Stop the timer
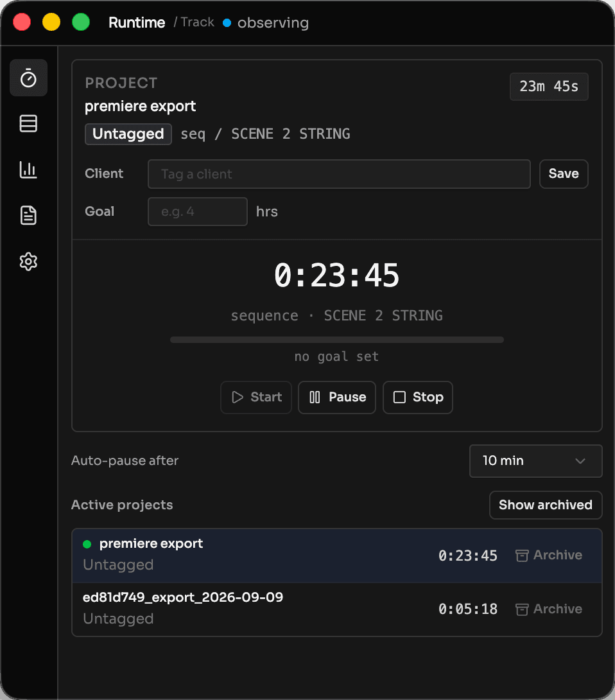Viewport: 615px width, 700px height. [x=418, y=398]
